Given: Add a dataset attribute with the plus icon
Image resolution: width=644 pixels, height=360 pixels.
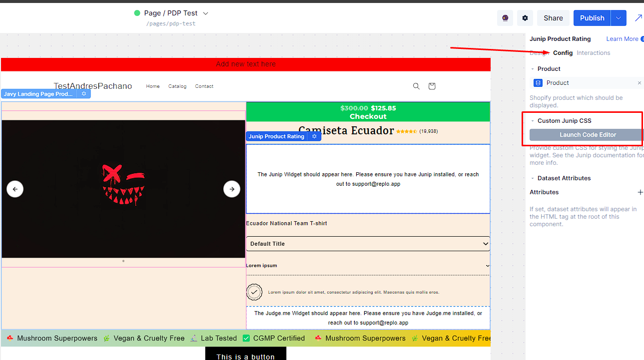Looking at the screenshot, I should 640,192.
